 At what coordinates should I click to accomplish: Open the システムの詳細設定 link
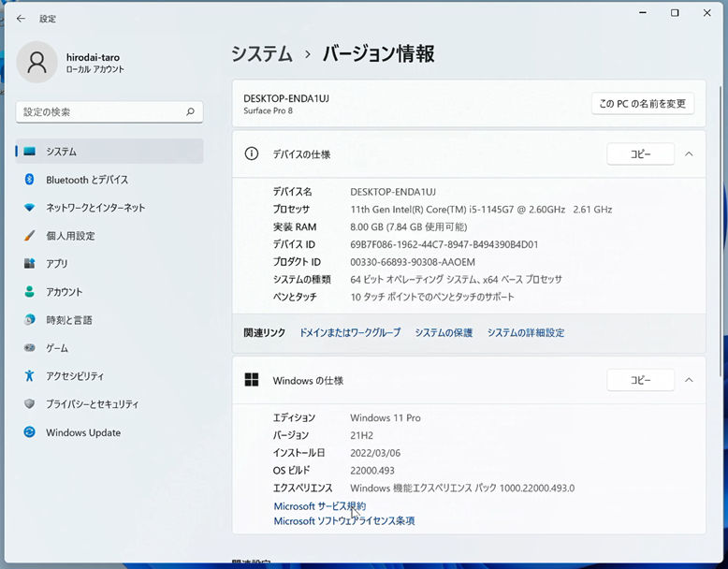click(x=526, y=332)
